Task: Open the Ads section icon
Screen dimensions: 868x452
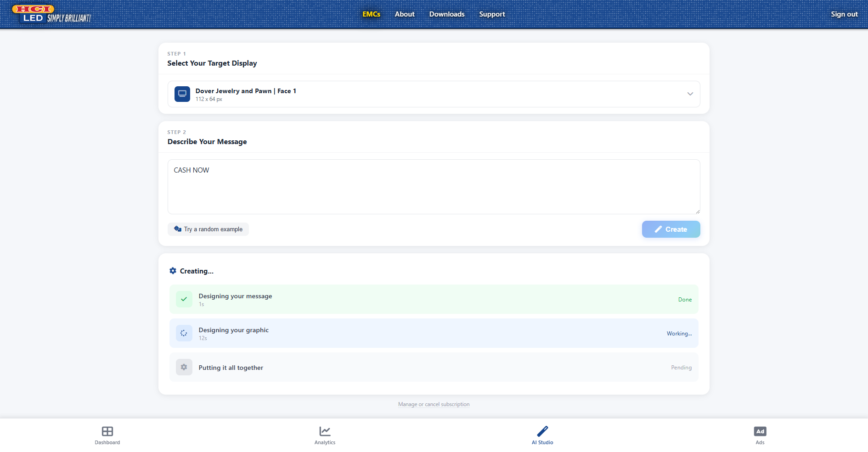Action: tap(760, 431)
